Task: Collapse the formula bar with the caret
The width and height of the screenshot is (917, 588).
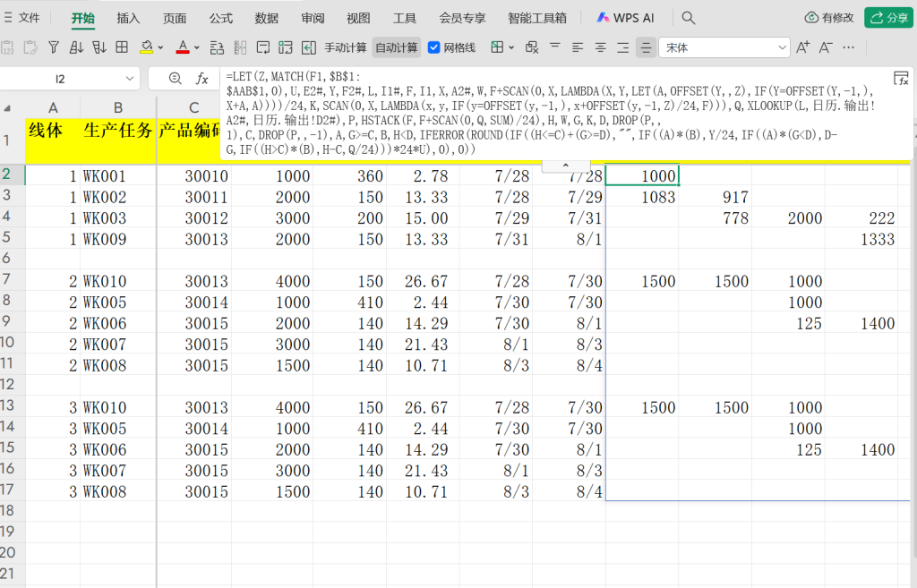Action: coord(566,166)
